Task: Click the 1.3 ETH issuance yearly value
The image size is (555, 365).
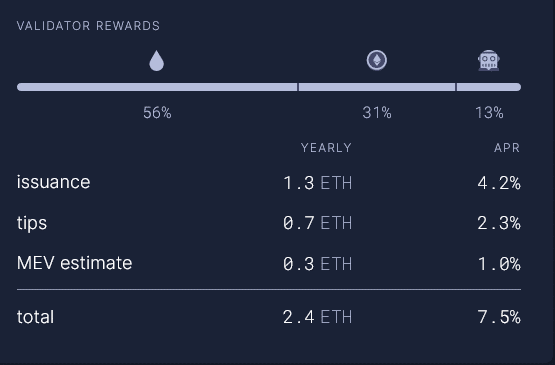Action: point(317,183)
